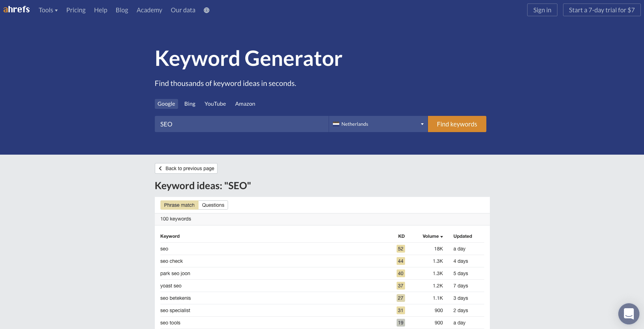Click the Sign in button

pos(542,10)
